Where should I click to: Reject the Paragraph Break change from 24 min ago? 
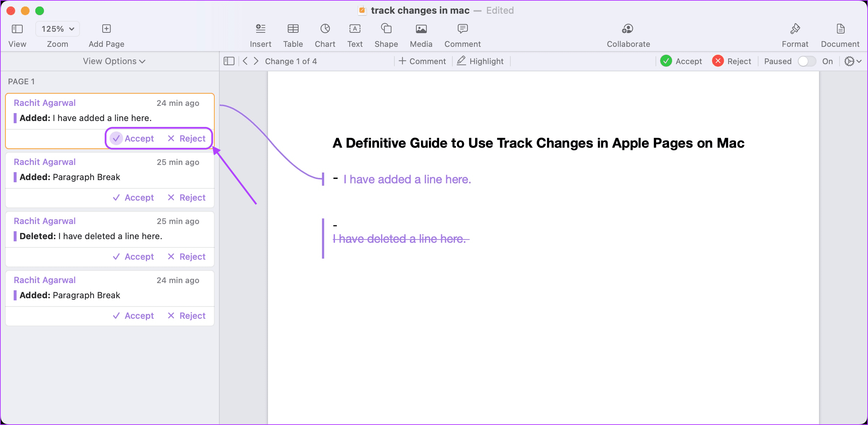[x=187, y=316]
